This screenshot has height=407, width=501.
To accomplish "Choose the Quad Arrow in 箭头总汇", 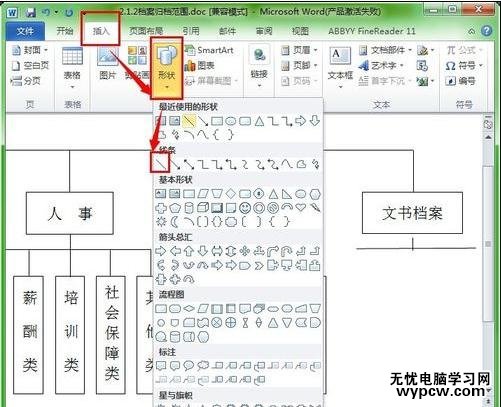I will 245,251.
